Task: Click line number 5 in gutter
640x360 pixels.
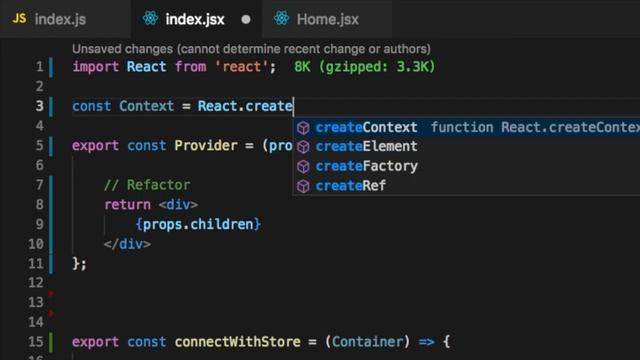Action: coord(39,146)
